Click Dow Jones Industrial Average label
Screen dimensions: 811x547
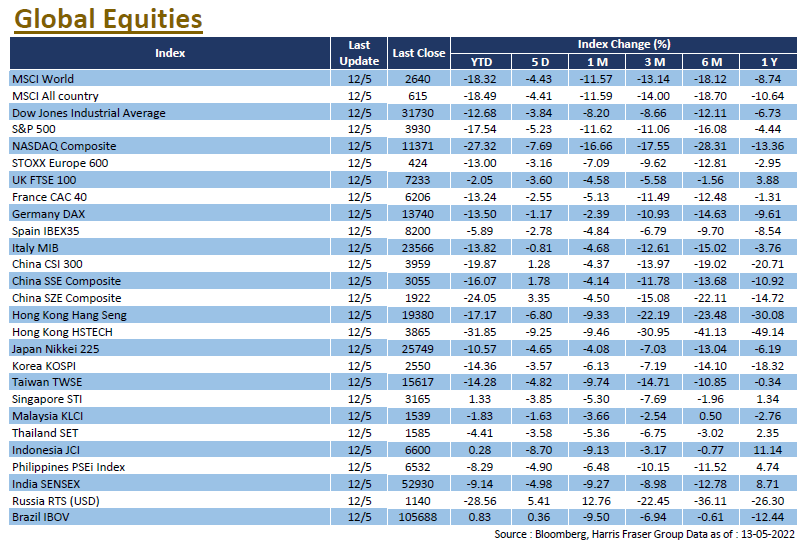pyautogui.click(x=88, y=113)
